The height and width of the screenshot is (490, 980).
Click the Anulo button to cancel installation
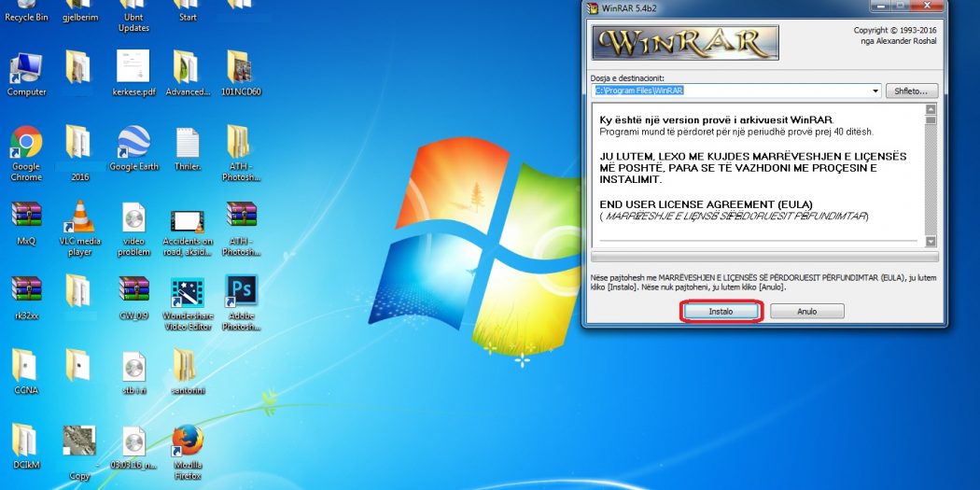[807, 311]
